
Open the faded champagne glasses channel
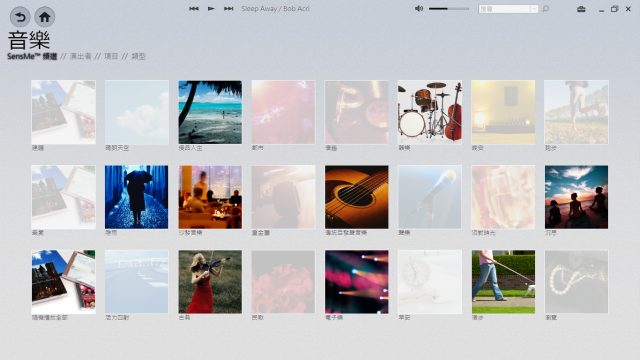(503, 197)
